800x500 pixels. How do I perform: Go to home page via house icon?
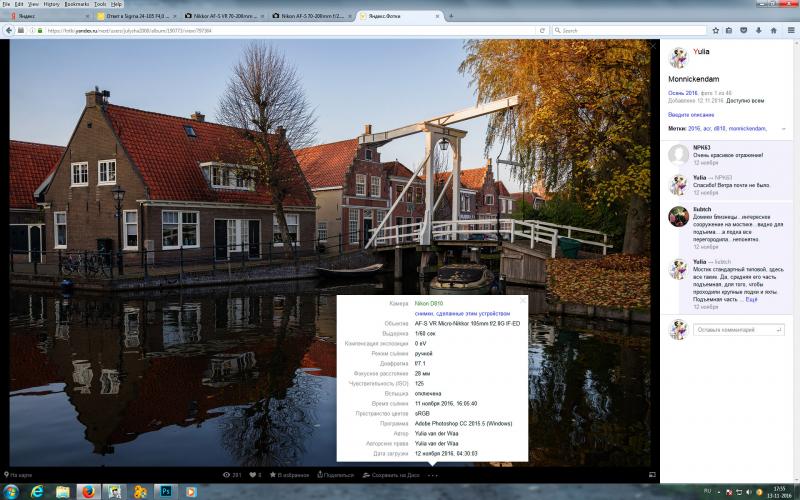tap(773, 31)
